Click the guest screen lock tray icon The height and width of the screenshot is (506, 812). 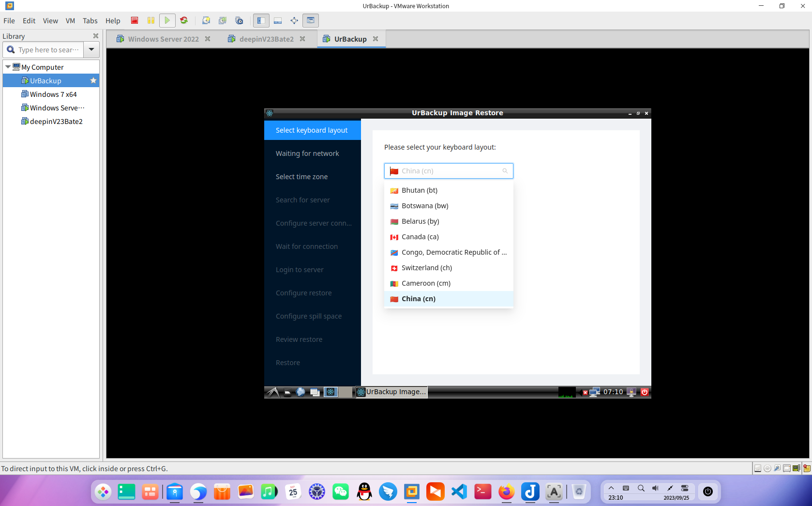[x=632, y=392]
